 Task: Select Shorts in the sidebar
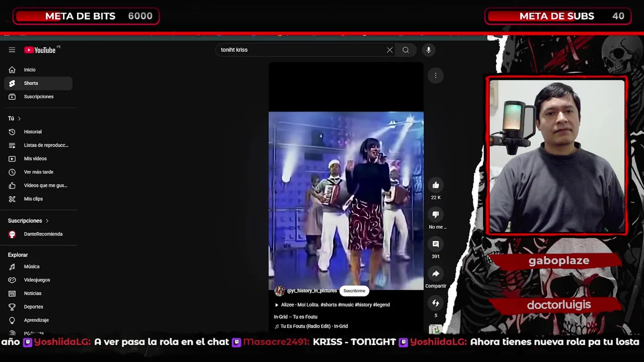(38, 83)
